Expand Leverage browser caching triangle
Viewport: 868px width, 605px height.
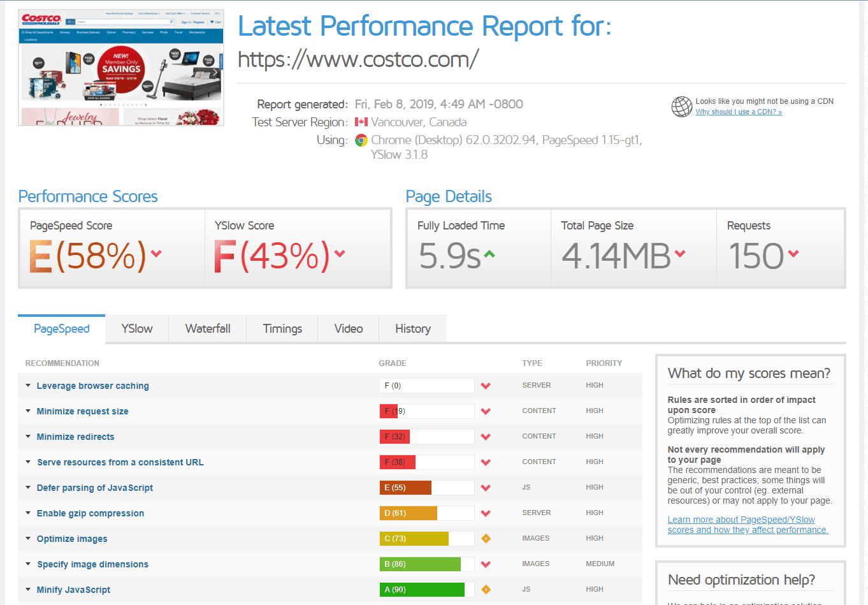(x=28, y=385)
